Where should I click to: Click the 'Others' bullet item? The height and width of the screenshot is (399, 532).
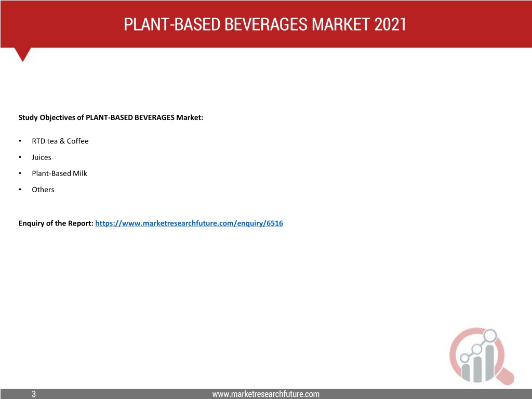[43, 190]
